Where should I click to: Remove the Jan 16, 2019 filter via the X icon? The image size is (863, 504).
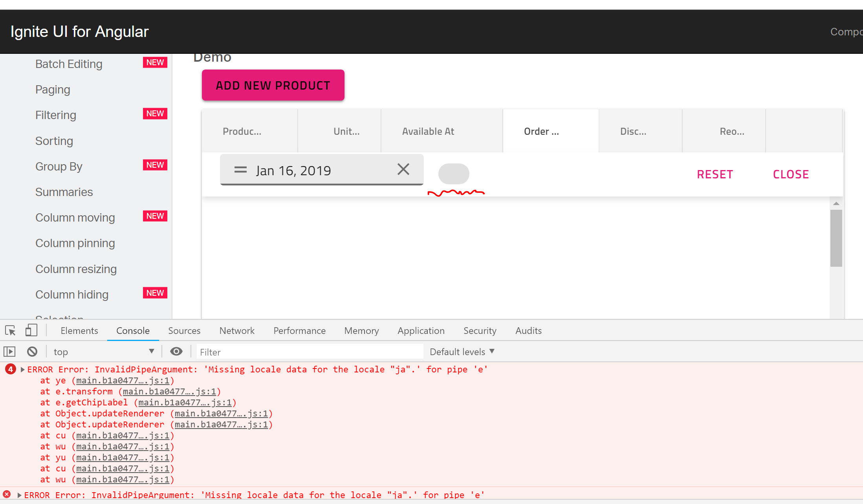point(403,169)
